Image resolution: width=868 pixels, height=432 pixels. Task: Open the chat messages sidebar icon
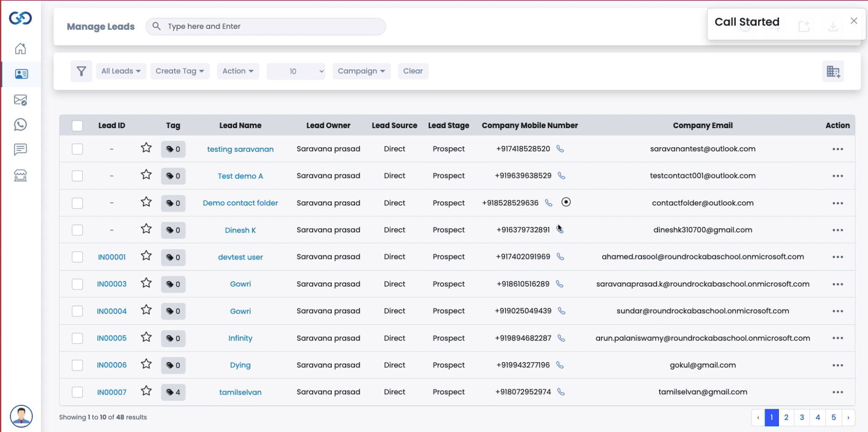pyautogui.click(x=21, y=150)
